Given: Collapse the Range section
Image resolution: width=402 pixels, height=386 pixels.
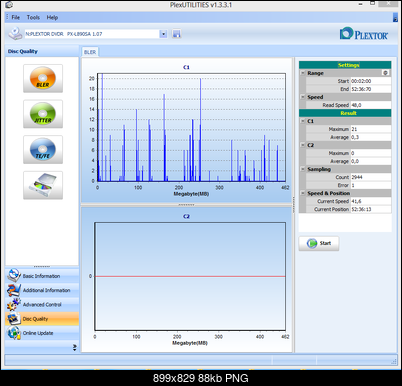Looking at the screenshot, I should 303,73.
